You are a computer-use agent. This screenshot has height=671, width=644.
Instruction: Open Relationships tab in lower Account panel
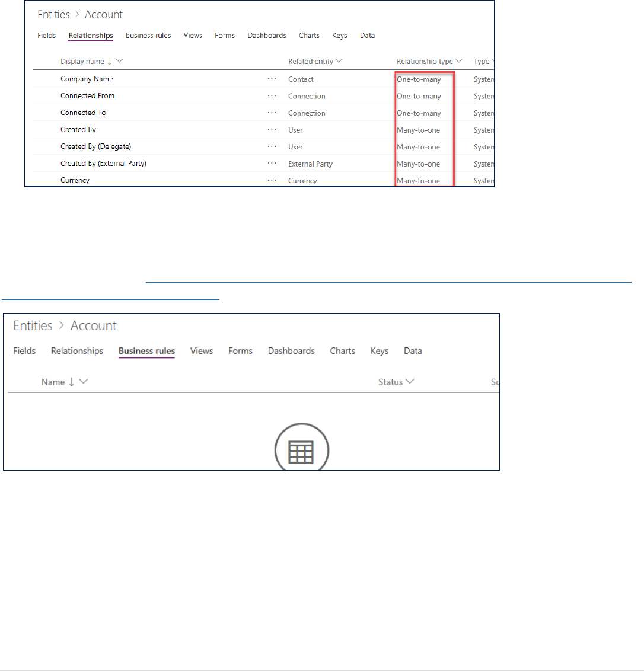pyautogui.click(x=77, y=351)
